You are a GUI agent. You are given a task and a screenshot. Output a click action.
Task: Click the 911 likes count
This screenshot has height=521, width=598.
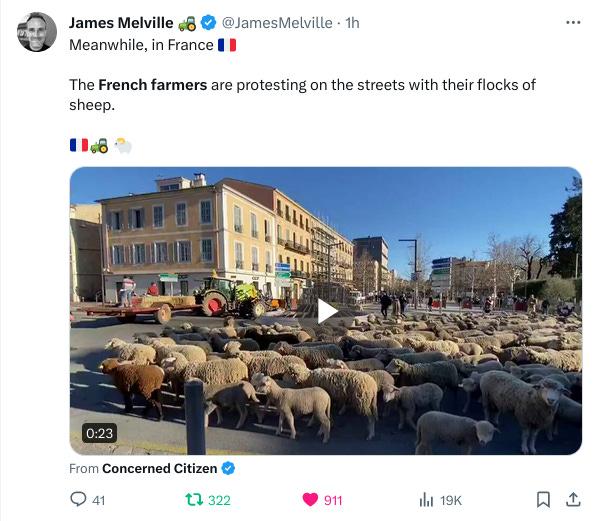click(x=333, y=500)
